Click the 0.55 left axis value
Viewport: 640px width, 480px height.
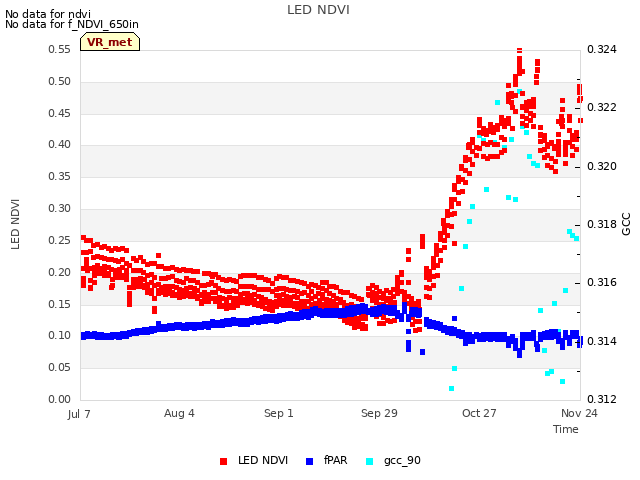tap(60, 49)
